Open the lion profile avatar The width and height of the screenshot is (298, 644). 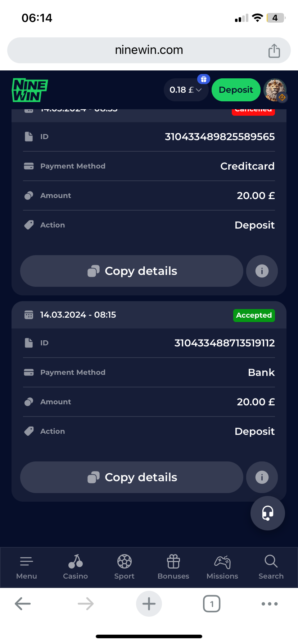(275, 90)
